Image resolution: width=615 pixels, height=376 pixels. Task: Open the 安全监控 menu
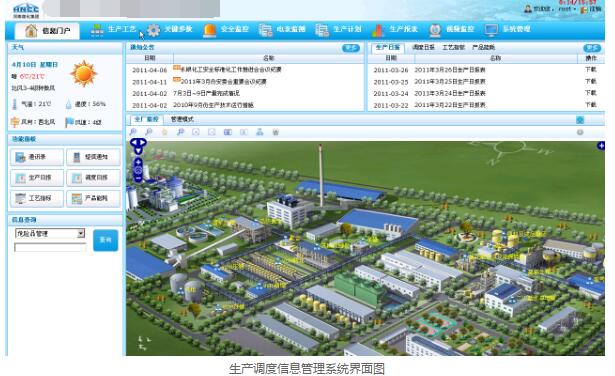tap(226, 29)
